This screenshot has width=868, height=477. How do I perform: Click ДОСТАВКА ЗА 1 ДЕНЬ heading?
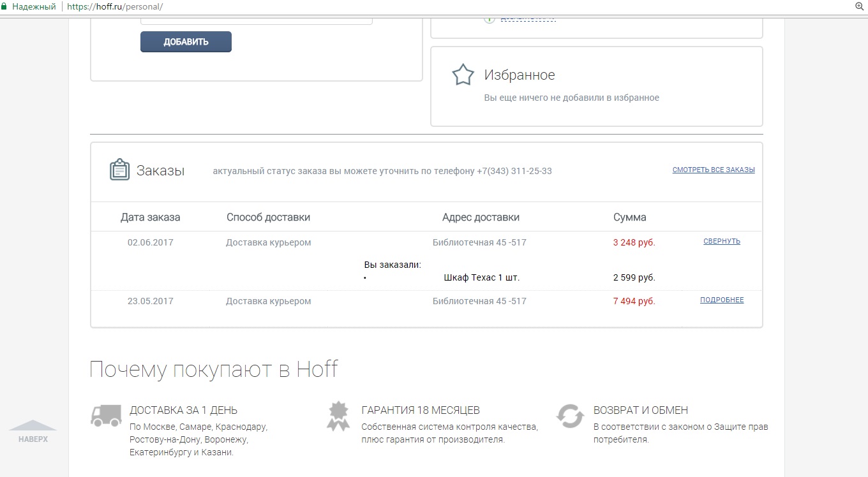(183, 410)
